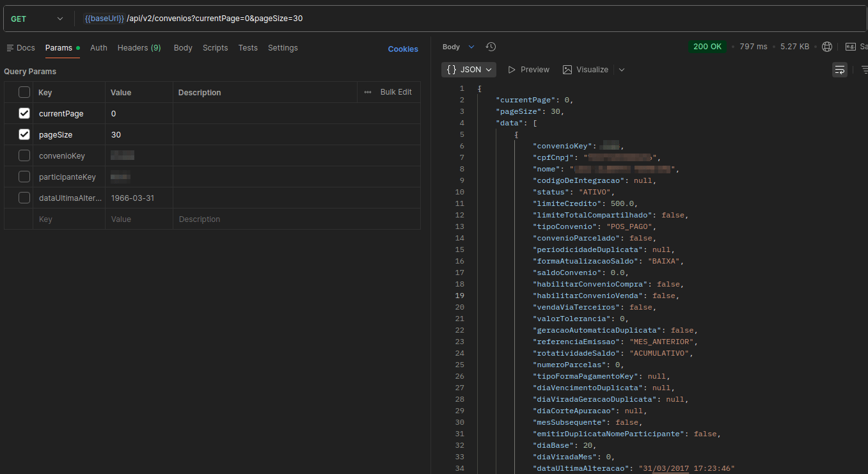This screenshot has height=474, width=868.
Task: Click the pageSize key cell
Action: click(69, 134)
